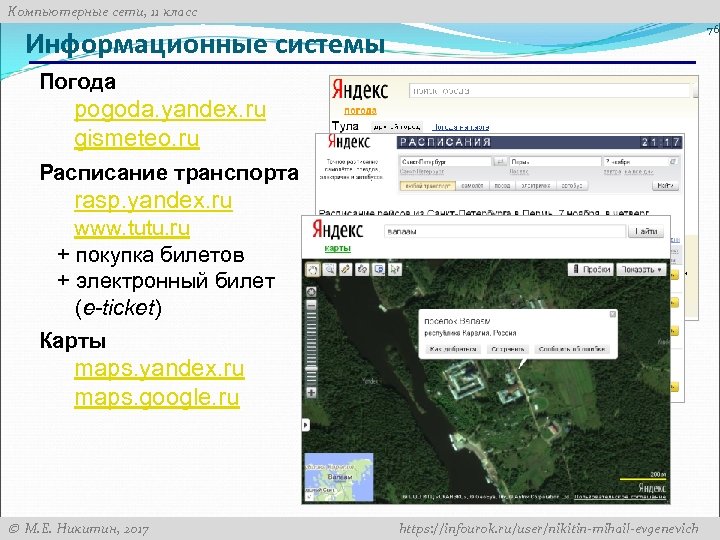Screen dimensions: 720x540
Task: Open maps.yandex.ru link
Action: [x=159, y=369]
